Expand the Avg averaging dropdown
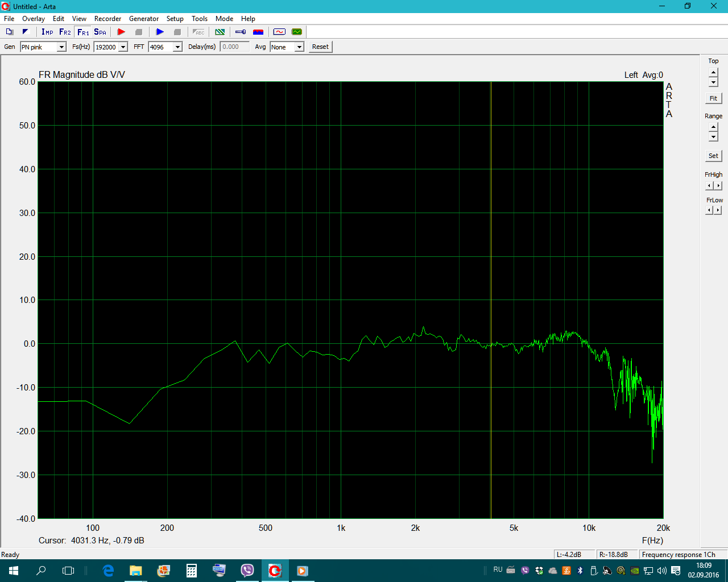 [299, 47]
